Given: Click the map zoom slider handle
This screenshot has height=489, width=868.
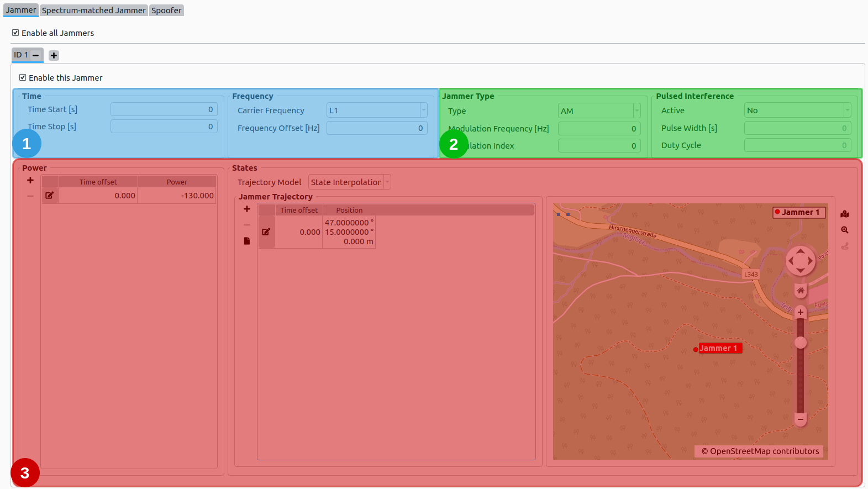Looking at the screenshot, I should click(x=801, y=343).
